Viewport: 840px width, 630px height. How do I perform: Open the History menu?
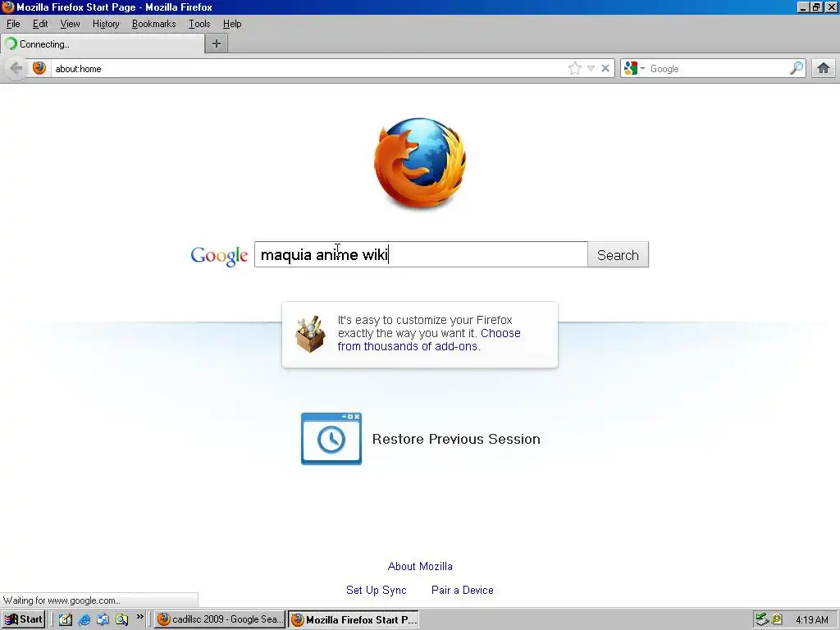106,24
